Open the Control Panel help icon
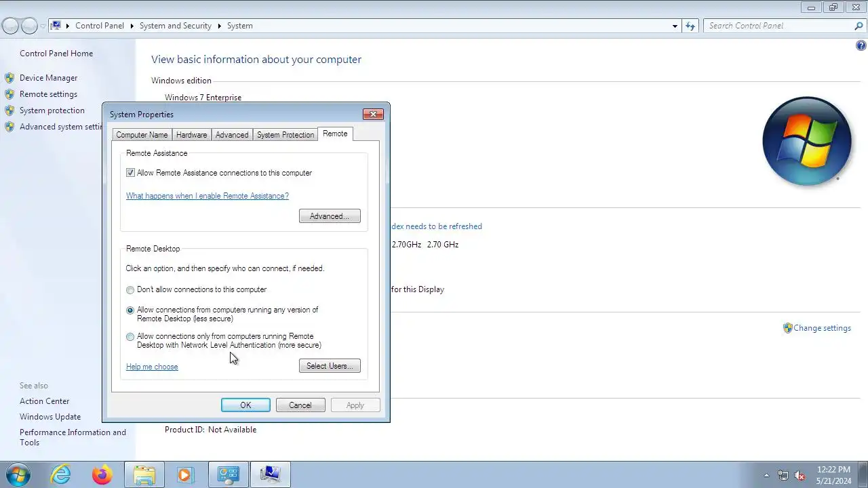This screenshot has width=868, height=488. 861,46
